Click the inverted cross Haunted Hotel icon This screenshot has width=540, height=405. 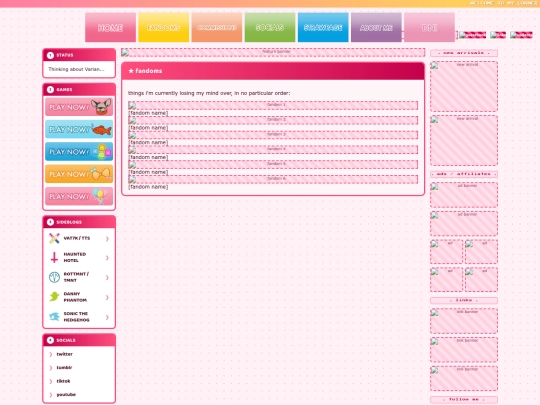click(54, 258)
